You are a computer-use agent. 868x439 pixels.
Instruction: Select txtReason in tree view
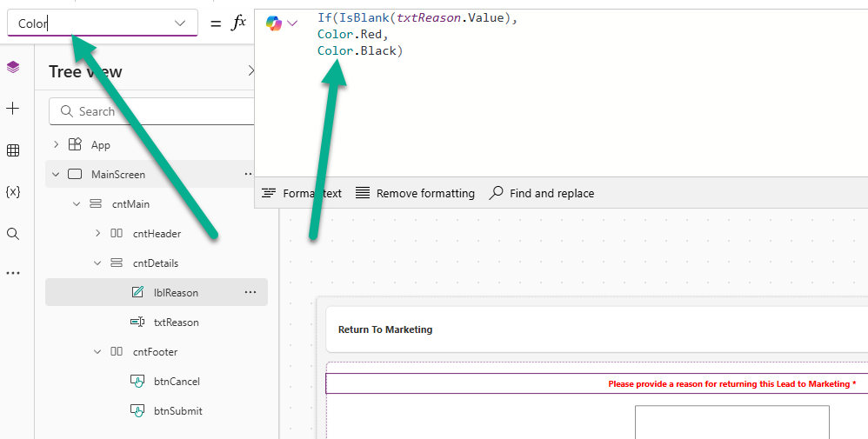click(176, 323)
